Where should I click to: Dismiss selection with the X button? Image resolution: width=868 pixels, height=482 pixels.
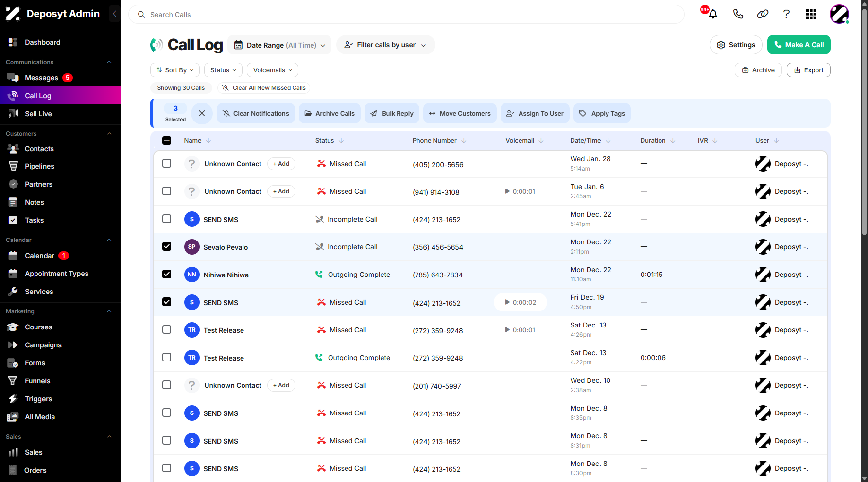202,113
